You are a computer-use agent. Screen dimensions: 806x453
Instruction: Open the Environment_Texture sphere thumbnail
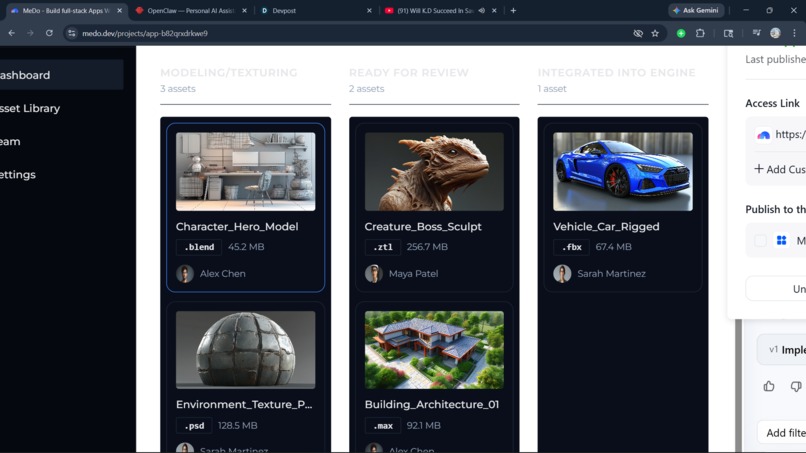click(x=245, y=350)
